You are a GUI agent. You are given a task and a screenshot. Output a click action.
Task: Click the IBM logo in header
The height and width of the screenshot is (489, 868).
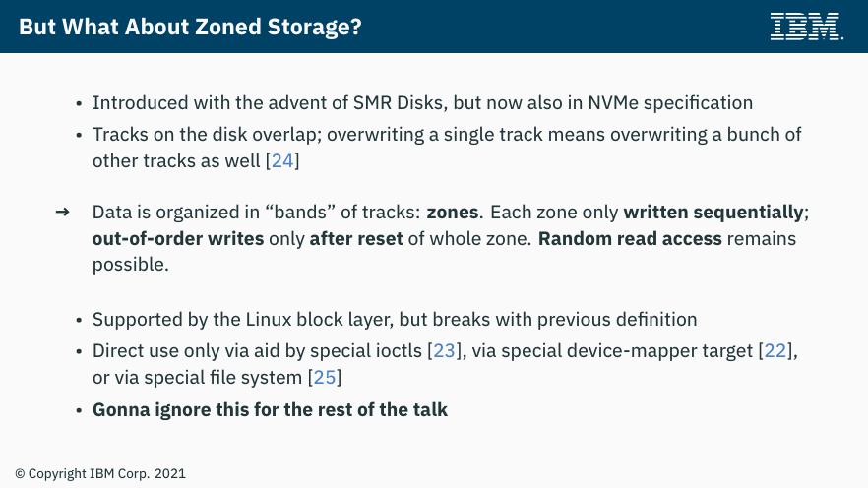(806, 27)
